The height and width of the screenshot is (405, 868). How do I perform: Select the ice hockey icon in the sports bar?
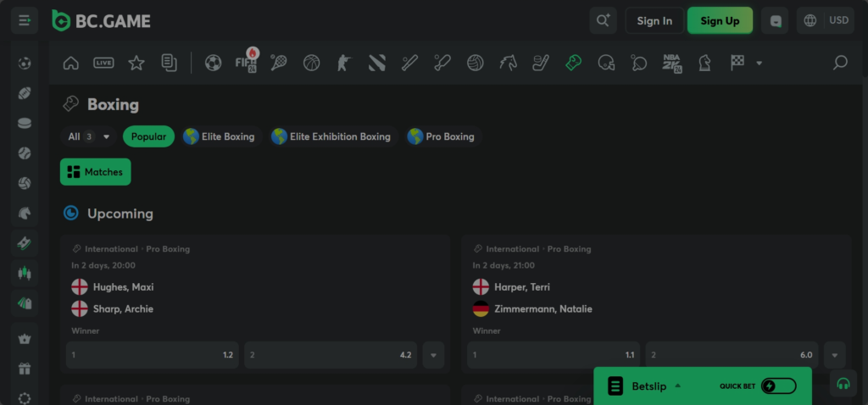(x=540, y=63)
